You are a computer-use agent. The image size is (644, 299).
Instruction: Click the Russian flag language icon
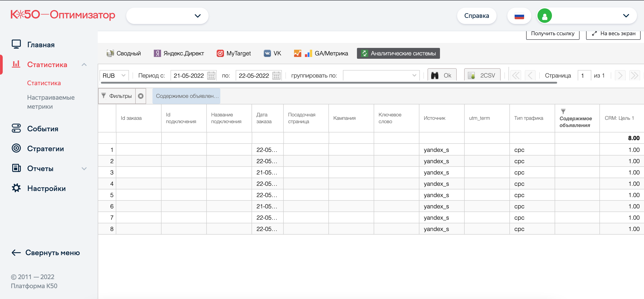coord(519,16)
